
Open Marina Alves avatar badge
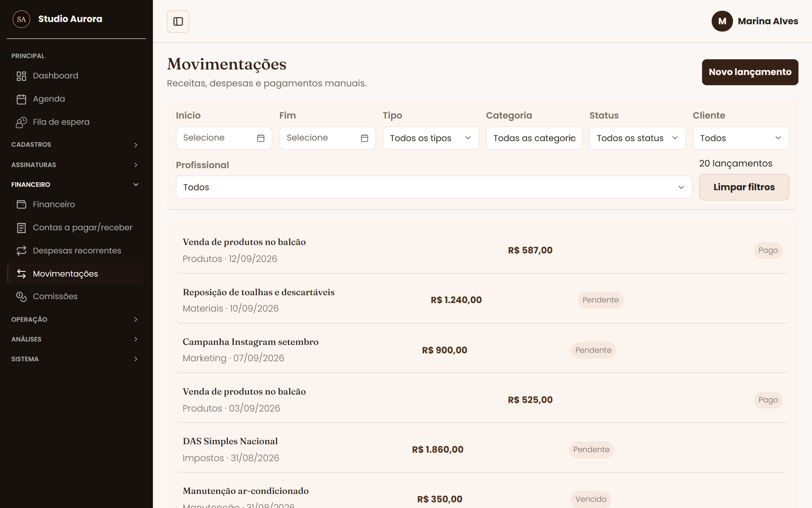pos(722,21)
